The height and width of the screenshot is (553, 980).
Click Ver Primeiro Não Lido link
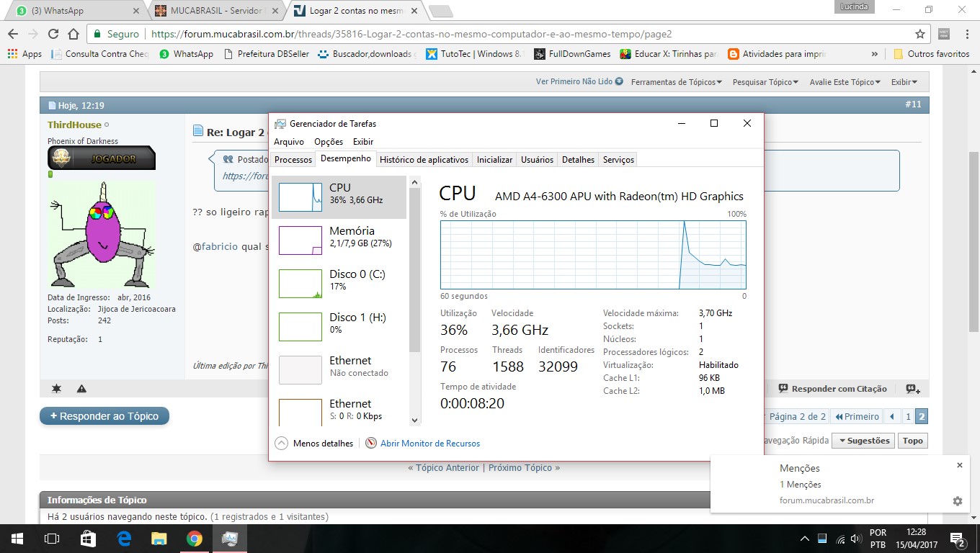[579, 82]
